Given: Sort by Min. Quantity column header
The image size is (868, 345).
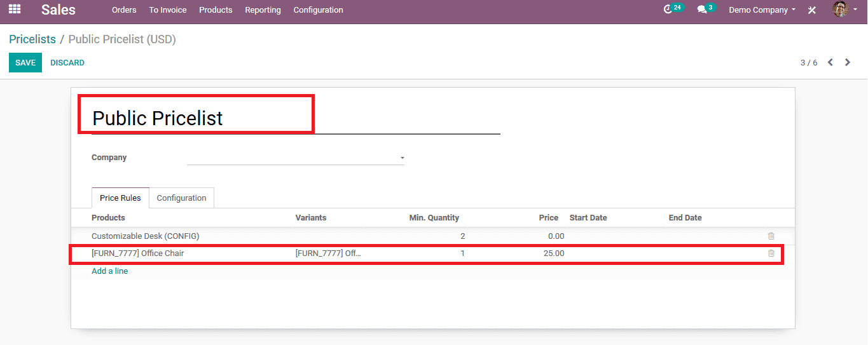Looking at the screenshot, I should pyautogui.click(x=434, y=217).
